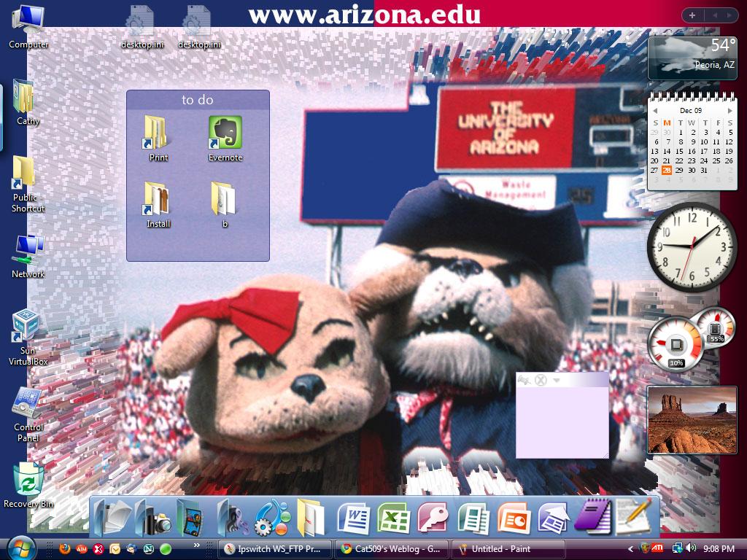
Task: Go to next month in calendar gadget
Action: pos(728,111)
